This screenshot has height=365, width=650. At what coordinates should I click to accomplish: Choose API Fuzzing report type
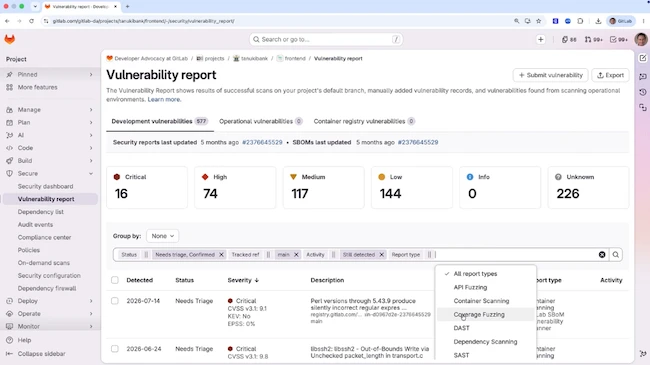[x=485, y=287]
